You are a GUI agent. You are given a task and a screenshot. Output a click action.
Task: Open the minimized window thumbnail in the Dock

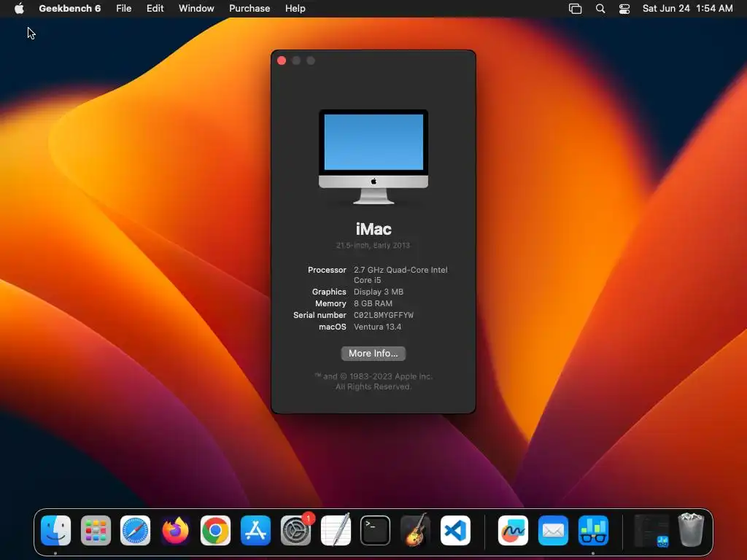[x=651, y=531]
